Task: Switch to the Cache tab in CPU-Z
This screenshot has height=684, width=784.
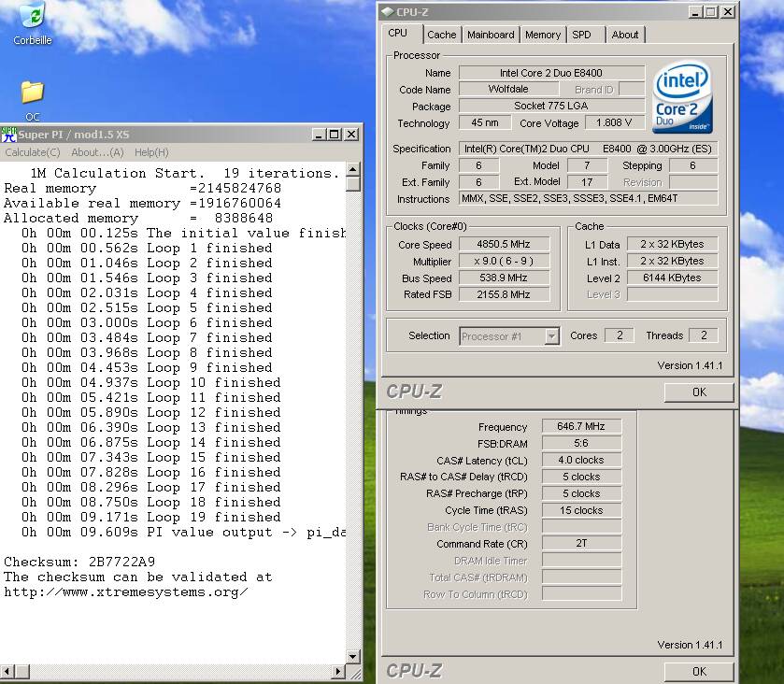Action: tap(441, 35)
